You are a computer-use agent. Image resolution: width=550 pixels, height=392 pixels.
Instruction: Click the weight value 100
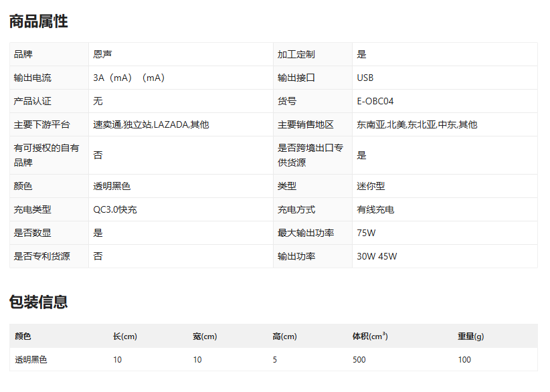(464, 360)
